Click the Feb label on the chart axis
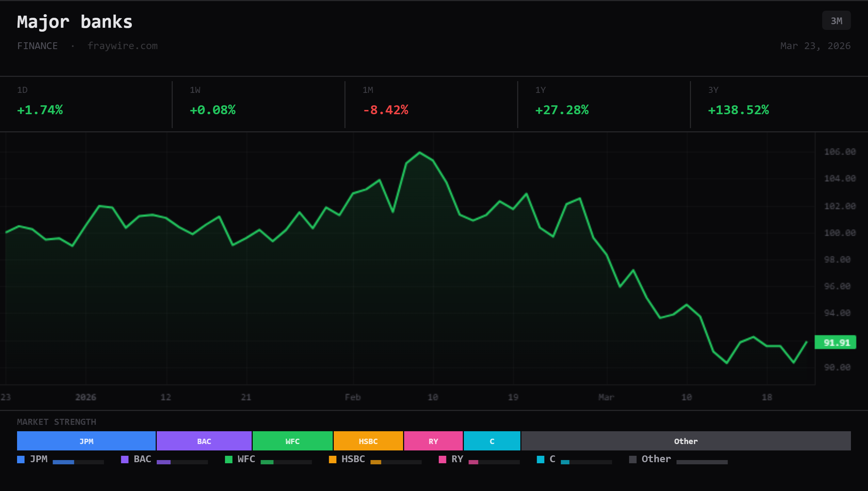The image size is (868, 491). pos(352,397)
